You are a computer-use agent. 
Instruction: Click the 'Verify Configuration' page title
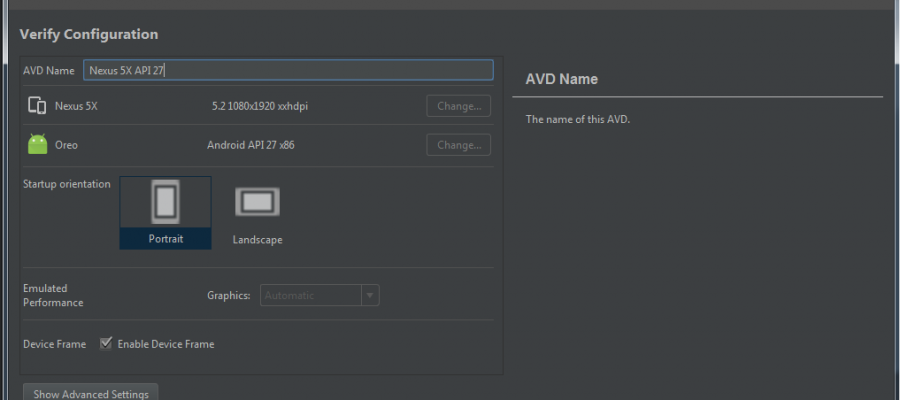click(x=89, y=34)
